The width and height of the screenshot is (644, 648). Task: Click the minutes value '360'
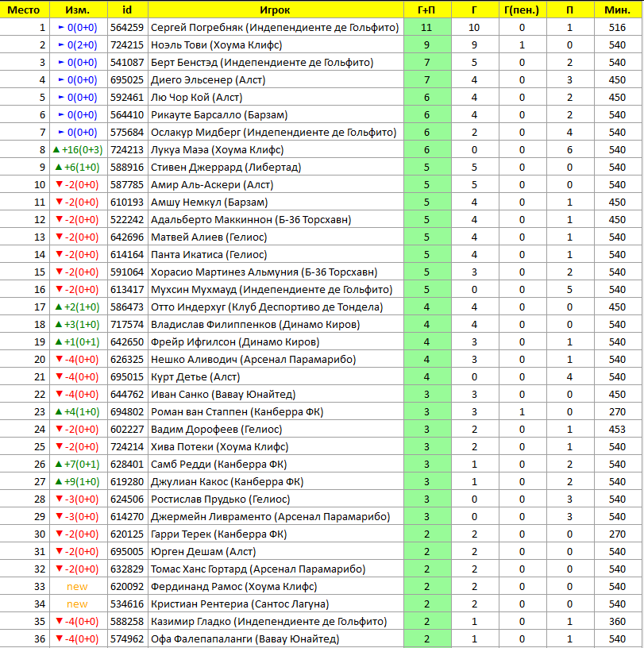(618, 621)
